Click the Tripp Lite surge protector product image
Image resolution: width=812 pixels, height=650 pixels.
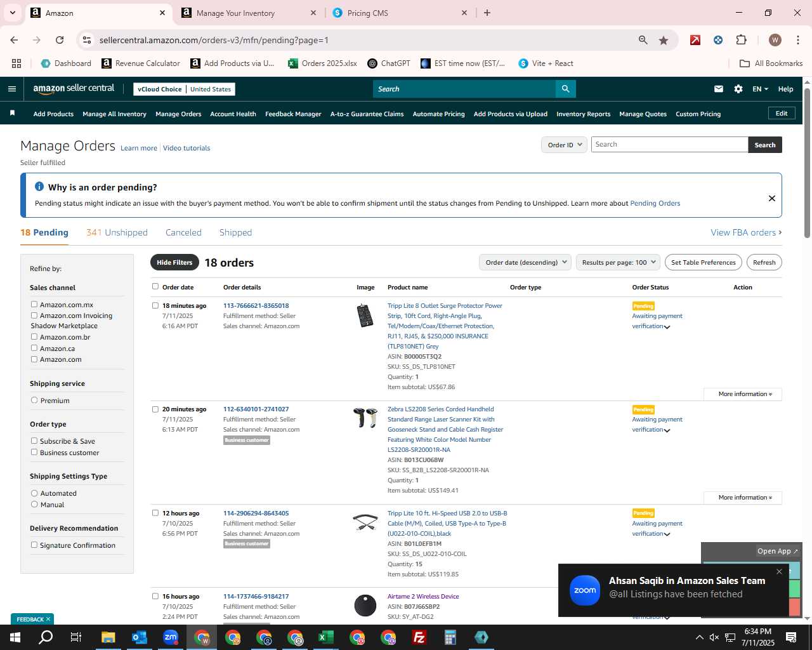[x=365, y=315]
